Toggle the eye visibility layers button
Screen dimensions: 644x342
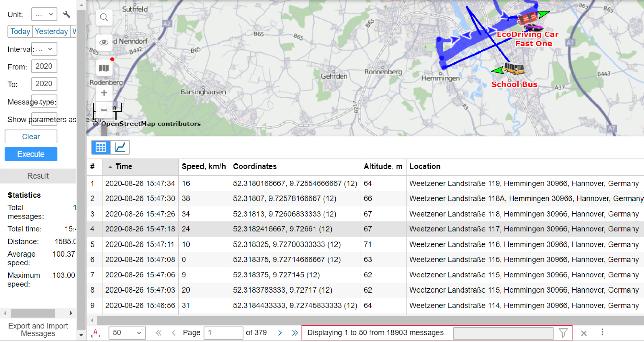(x=104, y=42)
